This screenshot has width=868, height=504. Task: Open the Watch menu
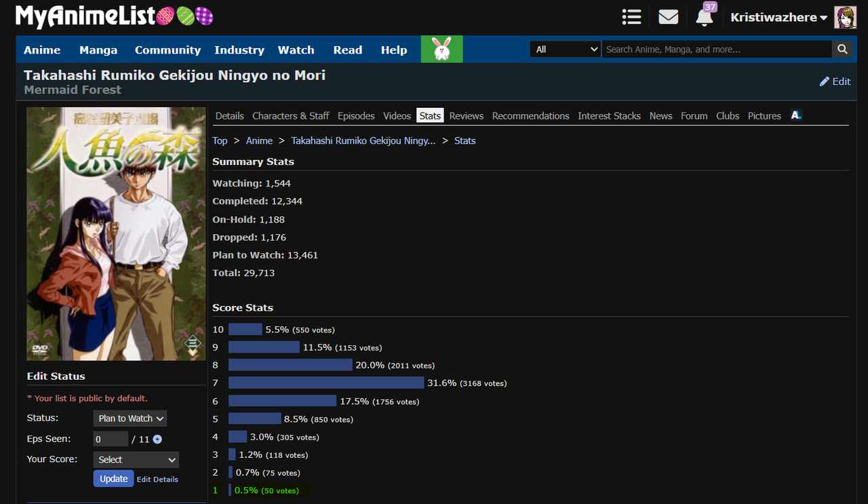pyautogui.click(x=296, y=50)
